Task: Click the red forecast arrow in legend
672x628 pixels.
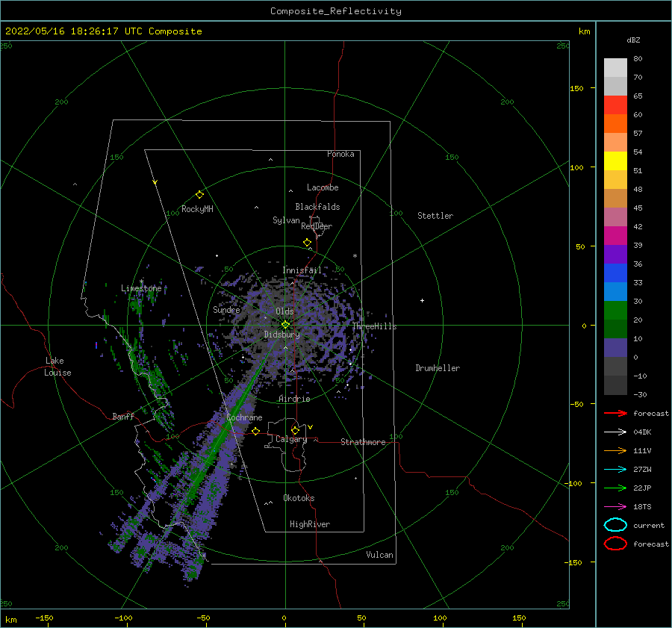Action: [615, 413]
